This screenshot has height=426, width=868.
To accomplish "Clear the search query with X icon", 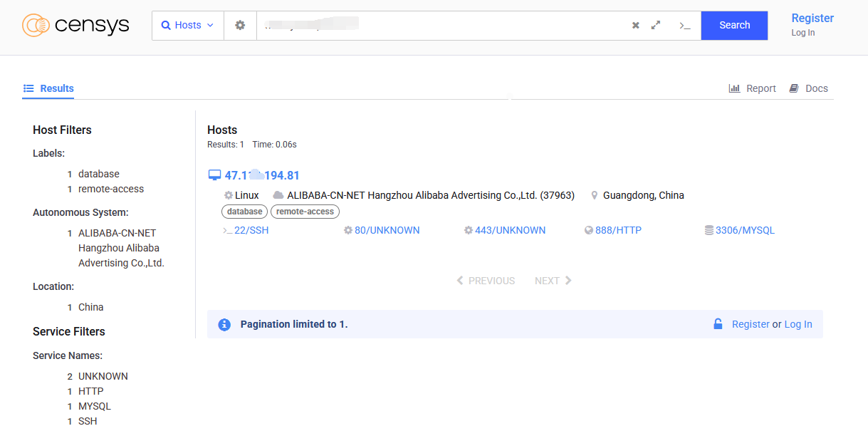I will tap(636, 25).
